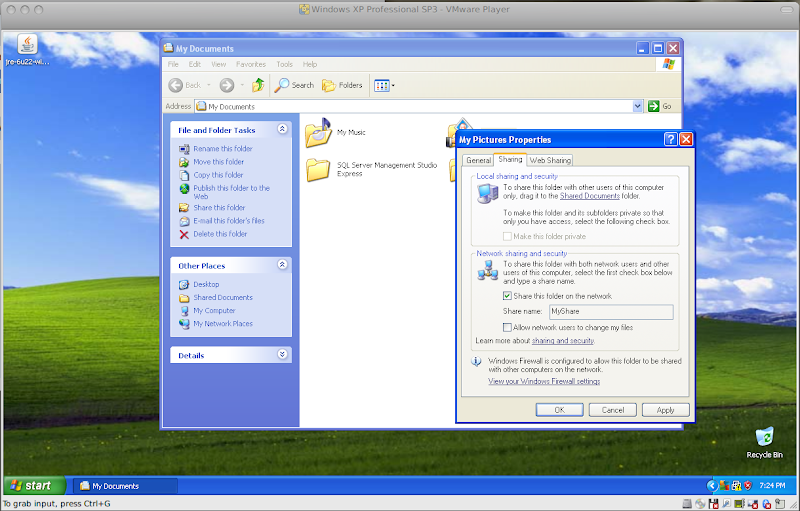800x511 pixels.
Task: Click the Up folder toolbar icon
Action: 258,85
